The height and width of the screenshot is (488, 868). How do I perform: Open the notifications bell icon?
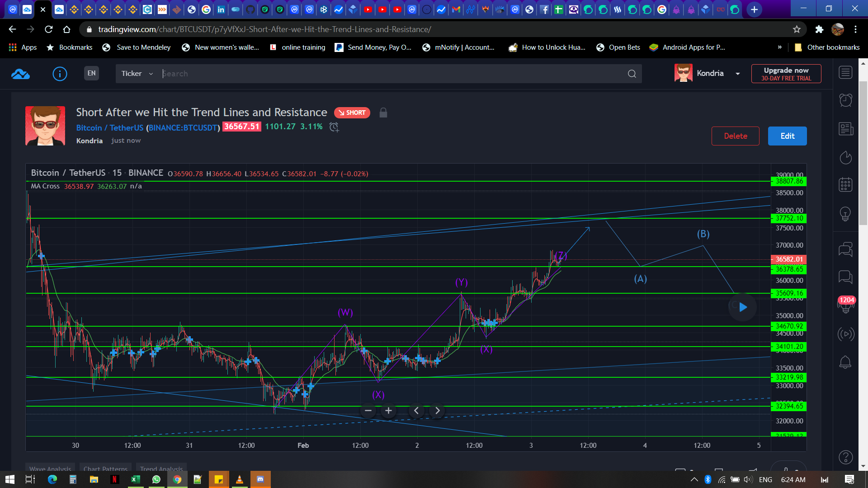845,362
